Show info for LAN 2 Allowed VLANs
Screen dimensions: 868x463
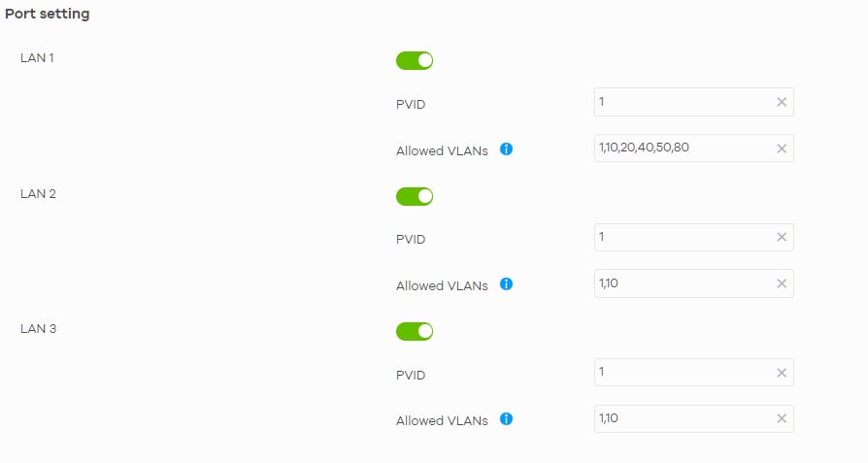click(x=506, y=284)
